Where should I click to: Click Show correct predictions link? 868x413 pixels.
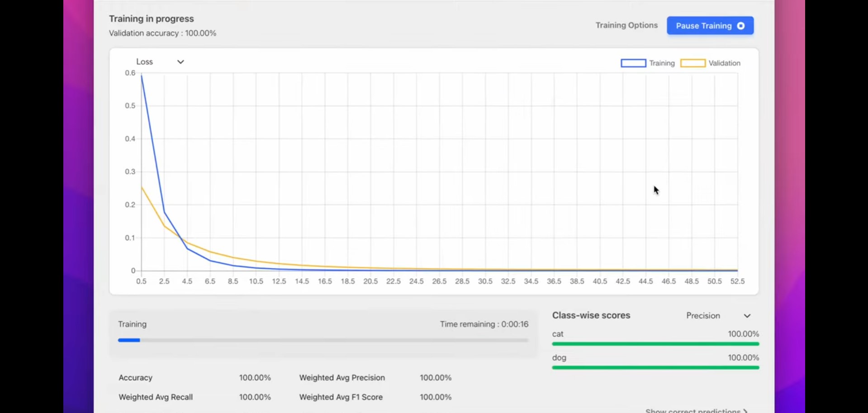[x=693, y=411]
